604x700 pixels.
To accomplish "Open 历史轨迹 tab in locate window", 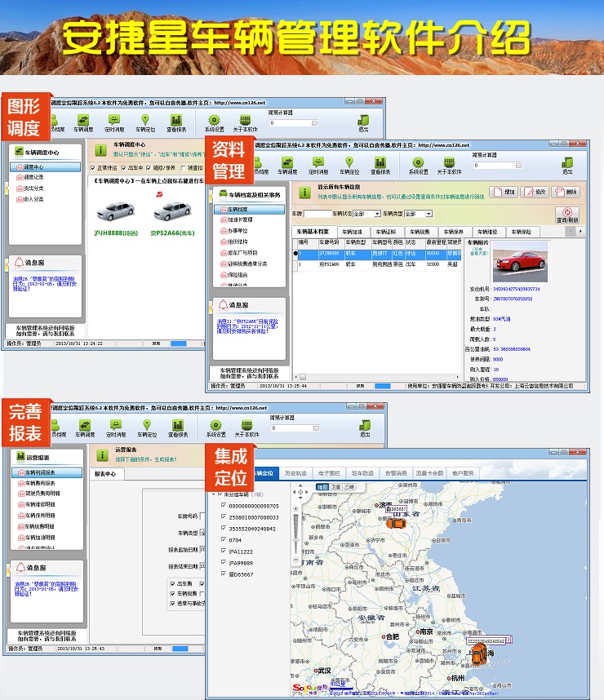I will 295,473.
